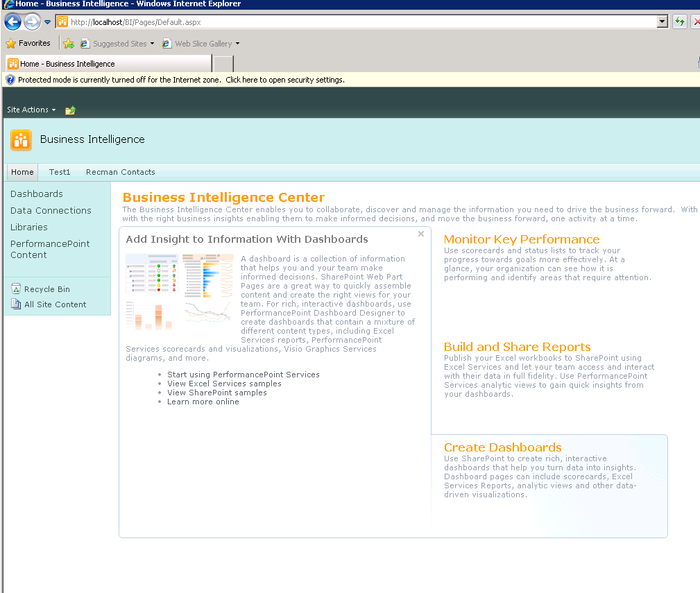Select the Monitor Key Performance heading

point(522,239)
